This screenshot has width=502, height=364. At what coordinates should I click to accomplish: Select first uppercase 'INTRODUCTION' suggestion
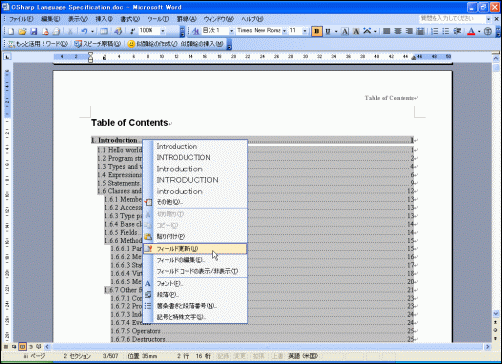click(195, 157)
